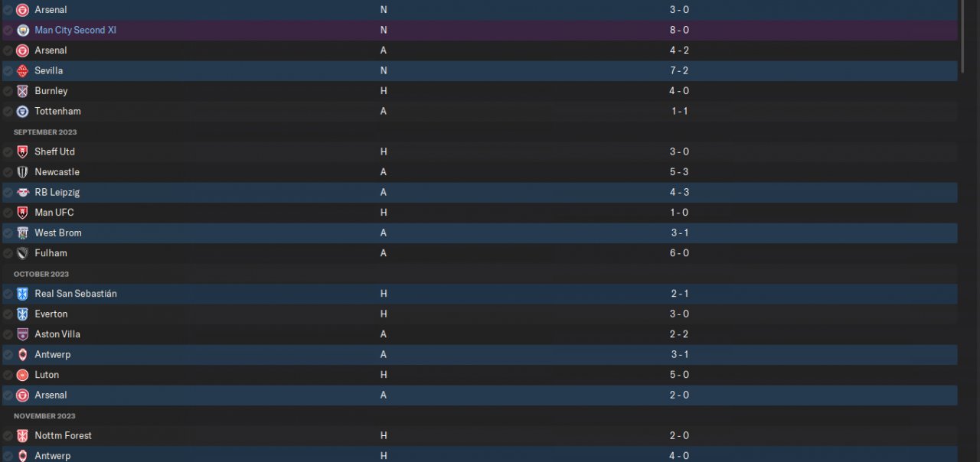Click venue letter H in the Everton row

384,314
